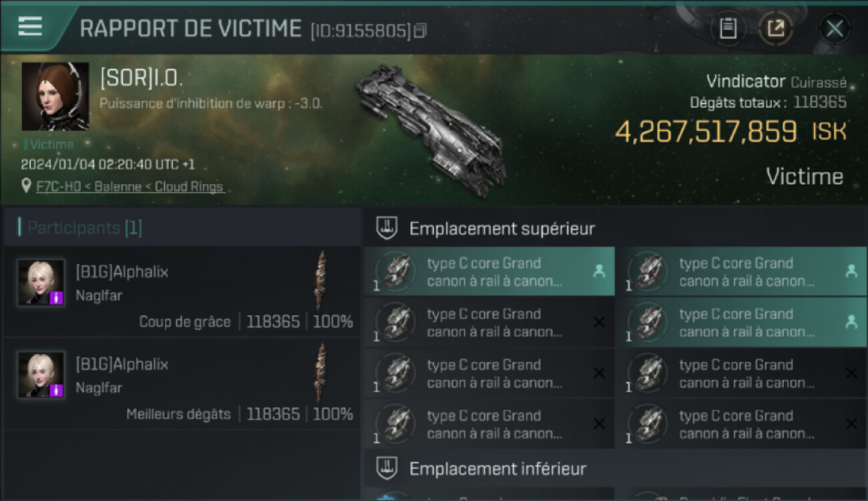Click Naglfar ship icon in Meilleurs dégâts row
This screenshot has width=868, height=501.
(x=321, y=373)
